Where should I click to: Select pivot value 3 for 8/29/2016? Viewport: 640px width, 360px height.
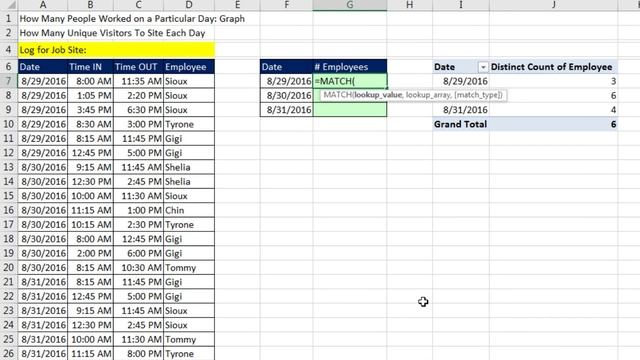(x=553, y=81)
